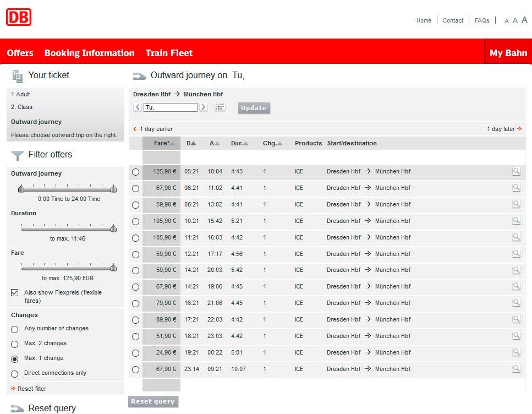Open the Train Fleet menu
The width and height of the screenshot is (532, 414).
[x=169, y=53]
